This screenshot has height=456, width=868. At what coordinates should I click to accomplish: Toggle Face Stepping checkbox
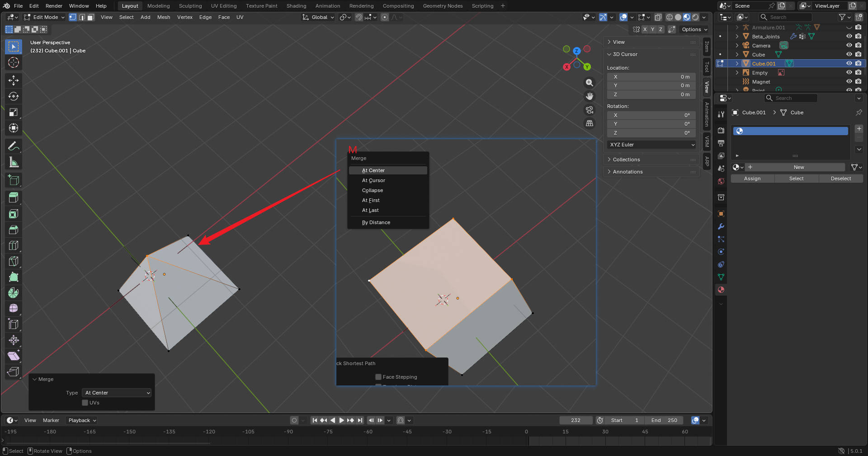[x=378, y=377]
